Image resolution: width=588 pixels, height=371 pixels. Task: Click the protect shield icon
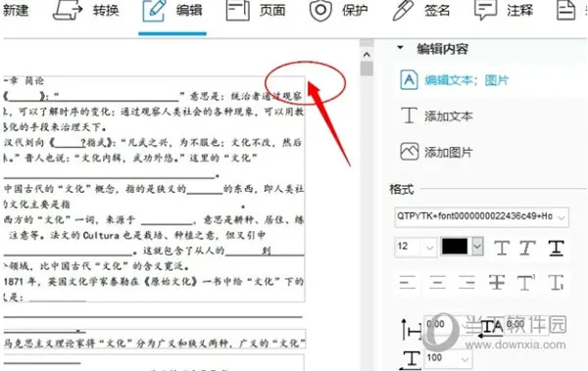[x=320, y=11]
